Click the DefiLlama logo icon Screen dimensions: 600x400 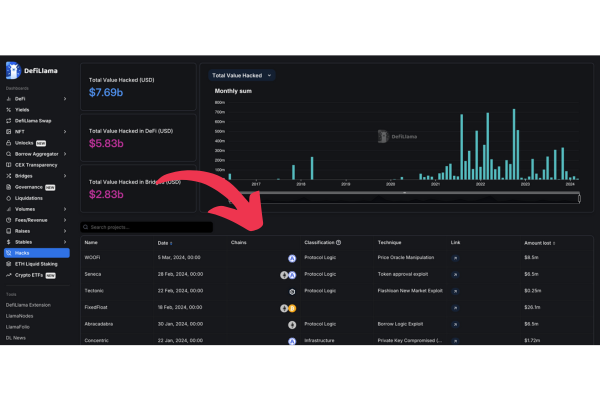coord(13,70)
